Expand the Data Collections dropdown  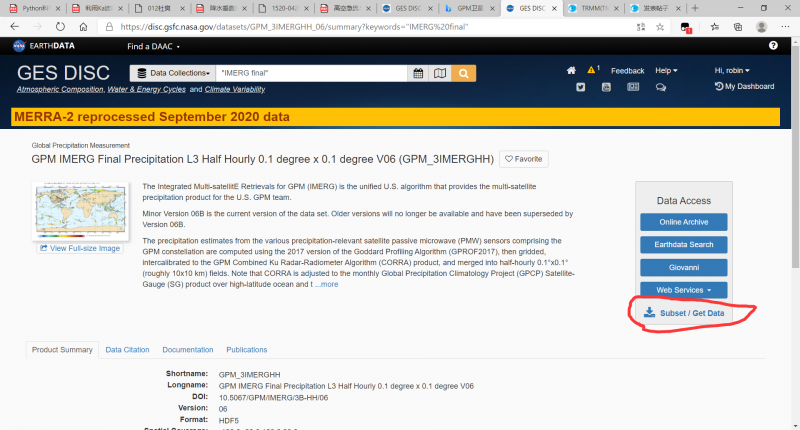point(173,73)
